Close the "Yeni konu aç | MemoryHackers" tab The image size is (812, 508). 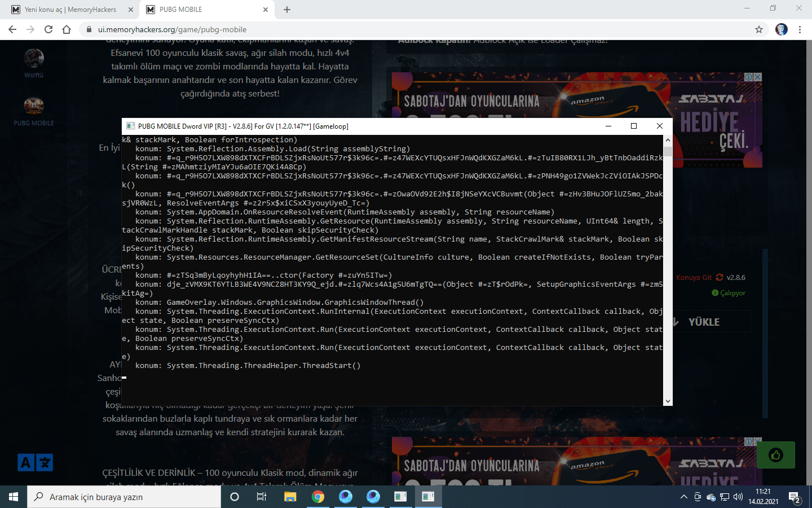[131, 10]
